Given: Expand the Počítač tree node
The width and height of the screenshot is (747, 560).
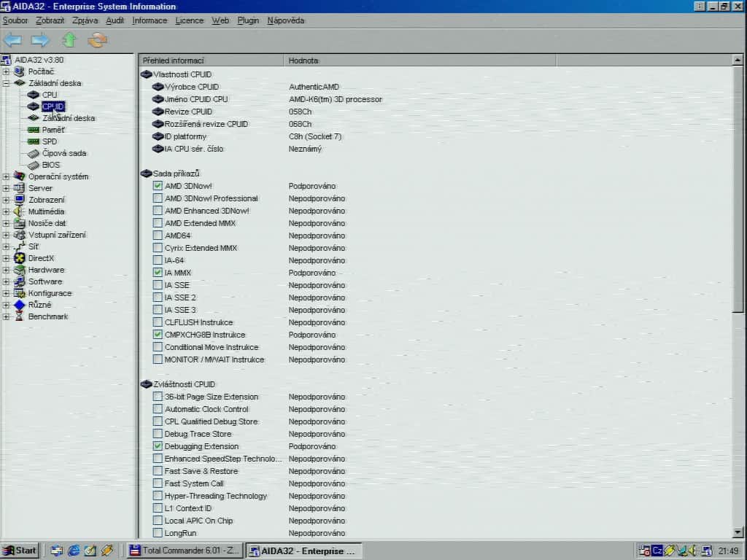Looking at the screenshot, I should (6, 71).
